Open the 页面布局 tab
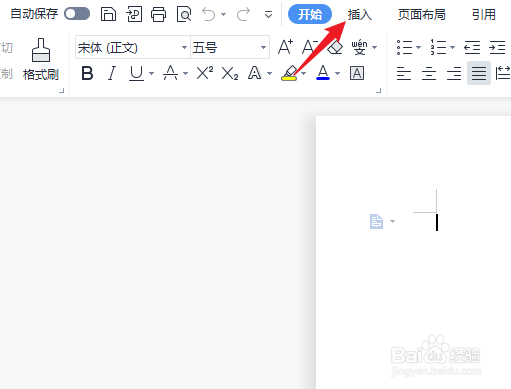Image resolution: width=511 pixels, height=389 pixels. coord(422,14)
